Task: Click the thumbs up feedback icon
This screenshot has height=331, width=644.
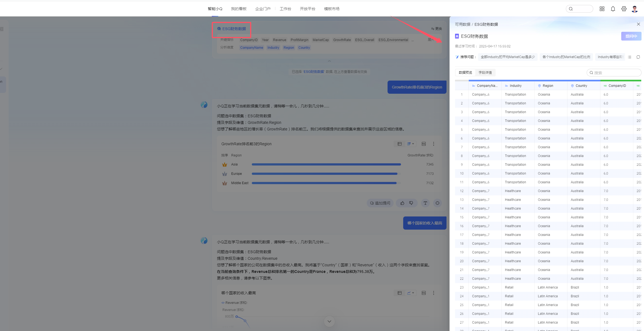Action: [402, 203]
